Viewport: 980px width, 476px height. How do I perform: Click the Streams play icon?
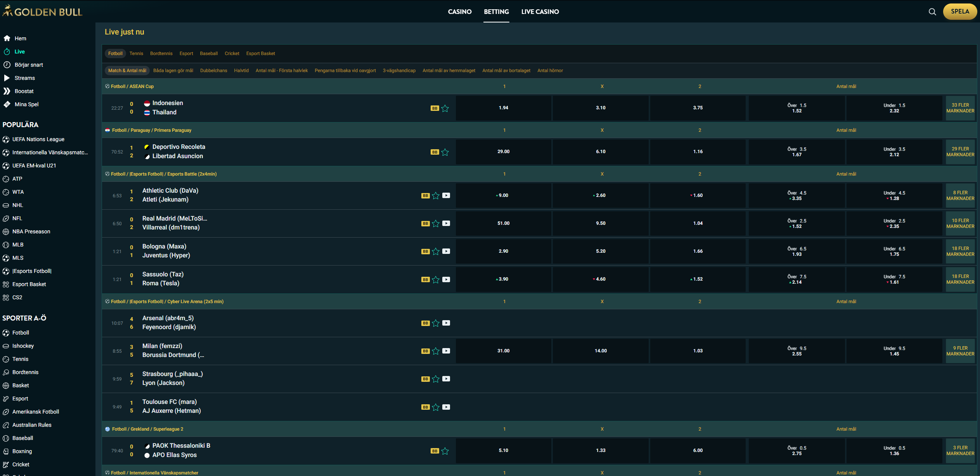7,78
